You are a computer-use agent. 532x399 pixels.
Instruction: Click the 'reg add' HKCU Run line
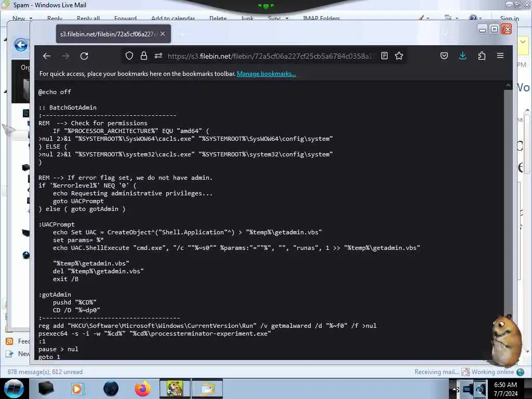pyautogui.click(x=207, y=326)
